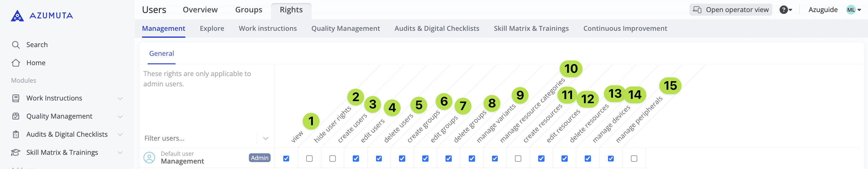The width and height of the screenshot is (868, 169).
Task: Open the Quality Management rights tab
Action: 346,29
